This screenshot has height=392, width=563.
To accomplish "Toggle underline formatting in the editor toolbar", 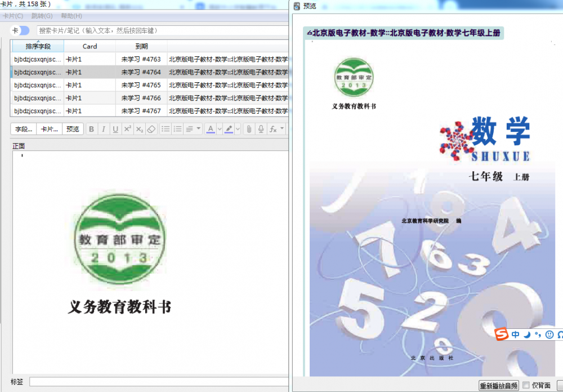I will point(115,129).
